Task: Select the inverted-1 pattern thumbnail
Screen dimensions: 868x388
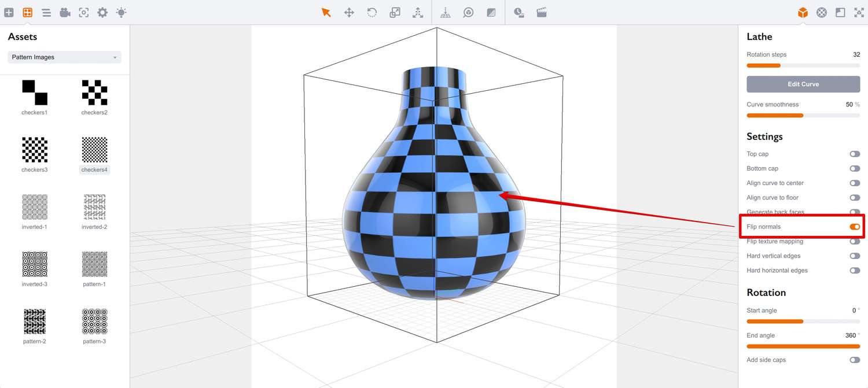Action: click(x=35, y=207)
